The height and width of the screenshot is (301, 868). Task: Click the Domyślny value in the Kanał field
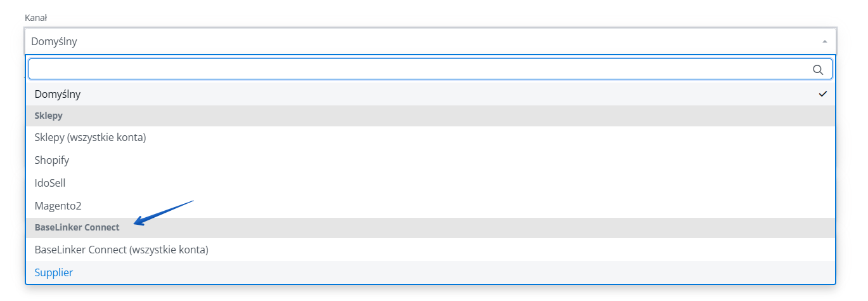point(54,41)
